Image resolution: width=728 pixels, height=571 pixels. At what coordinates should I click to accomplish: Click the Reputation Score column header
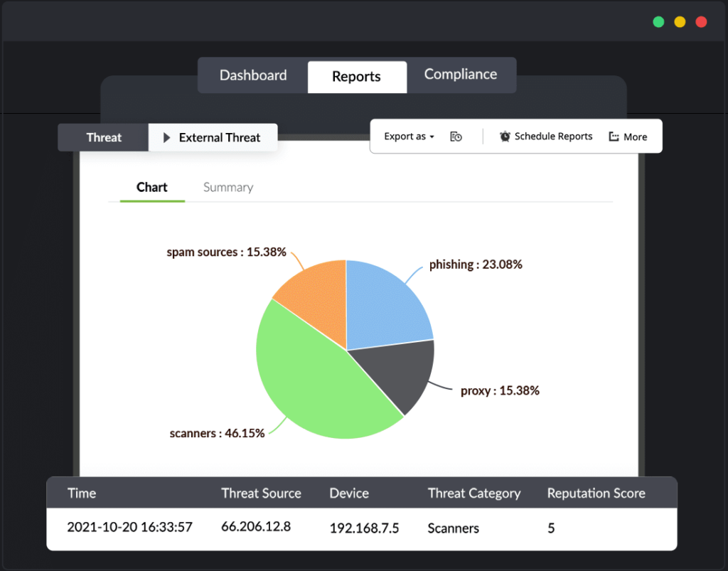(x=596, y=493)
